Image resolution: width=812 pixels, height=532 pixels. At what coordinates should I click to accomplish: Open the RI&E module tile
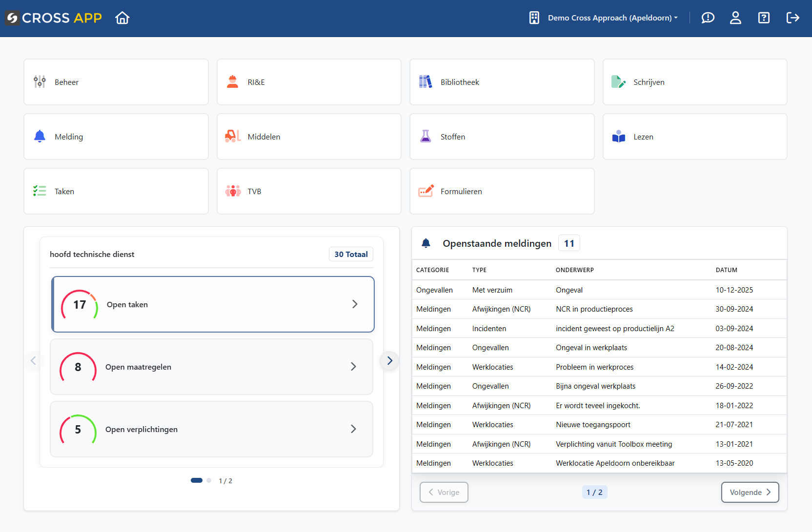(x=309, y=82)
